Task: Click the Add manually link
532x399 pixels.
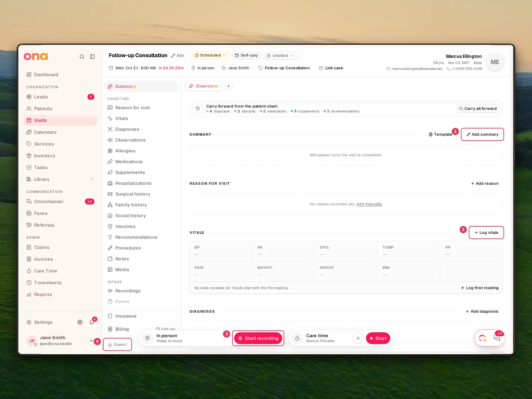Action: point(369,204)
